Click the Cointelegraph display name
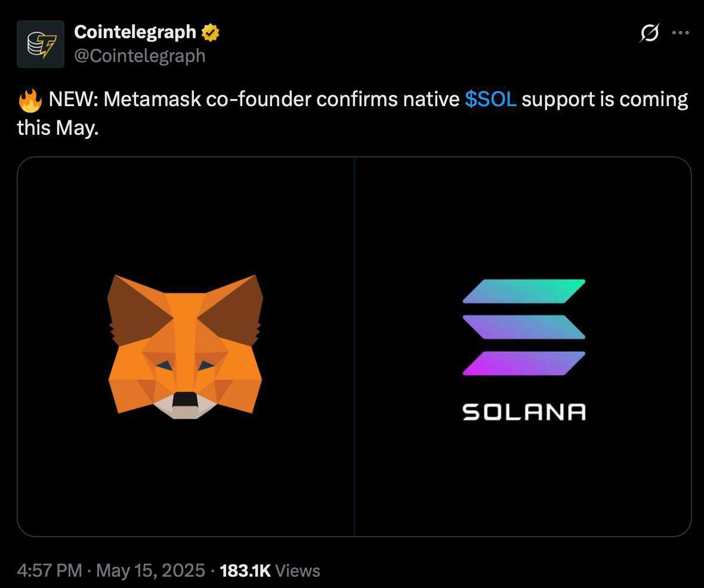This screenshot has width=704, height=588. click(135, 32)
